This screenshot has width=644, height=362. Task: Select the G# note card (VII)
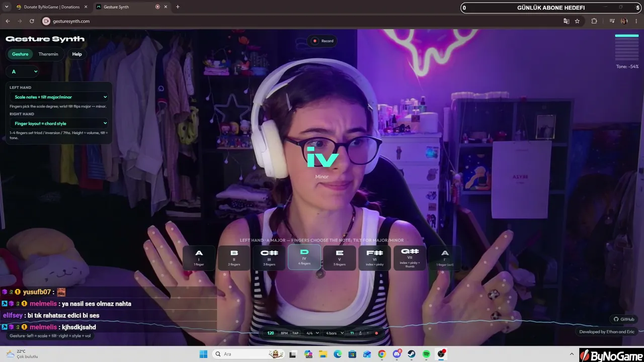410,257
